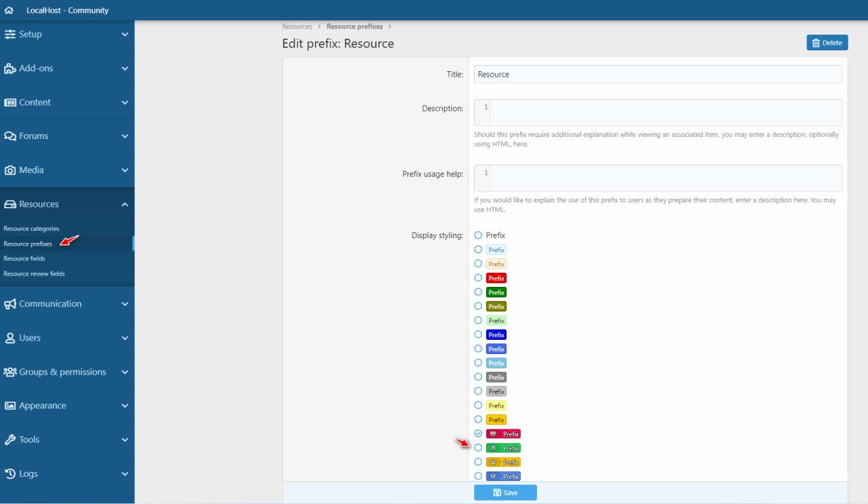
Task: Click inside the Title input field
Action: click(657, 74)
